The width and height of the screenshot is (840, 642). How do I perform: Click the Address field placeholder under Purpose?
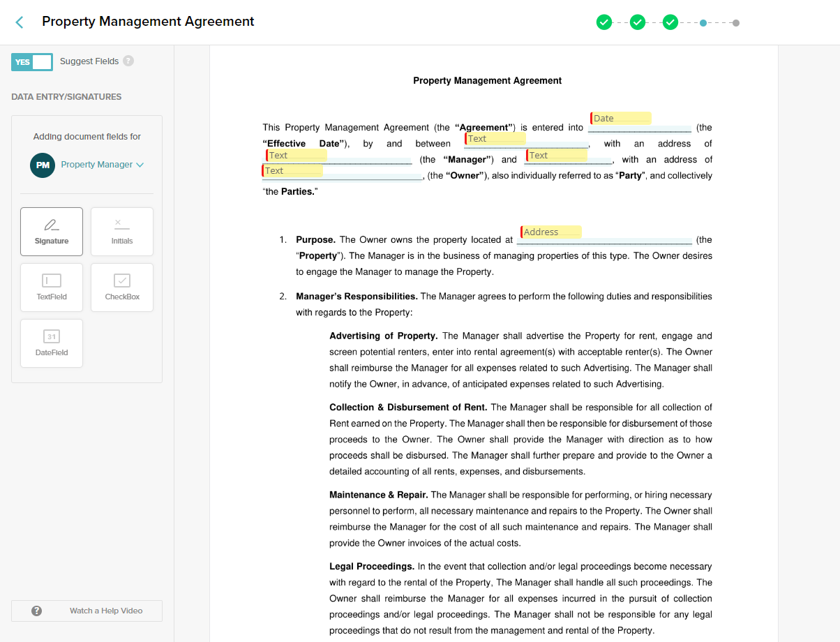[550, 232]
